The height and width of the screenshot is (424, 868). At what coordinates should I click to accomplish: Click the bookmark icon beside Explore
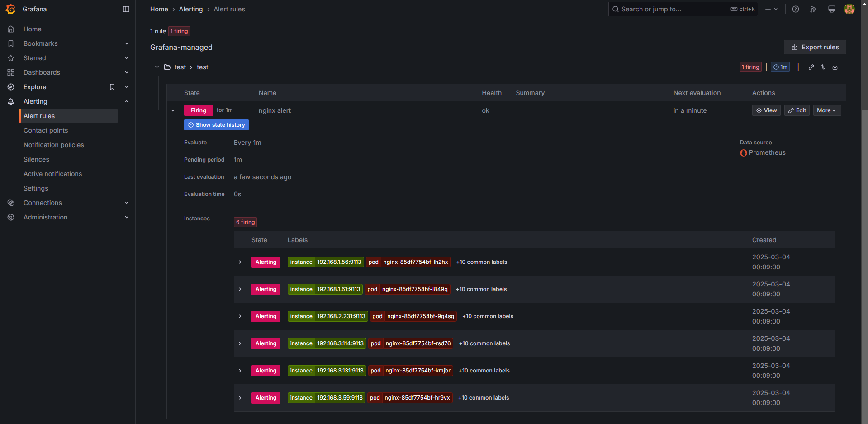click(112, 87)
